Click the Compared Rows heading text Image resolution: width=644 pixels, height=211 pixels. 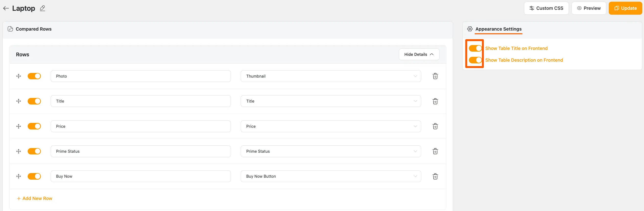[34, 29]
